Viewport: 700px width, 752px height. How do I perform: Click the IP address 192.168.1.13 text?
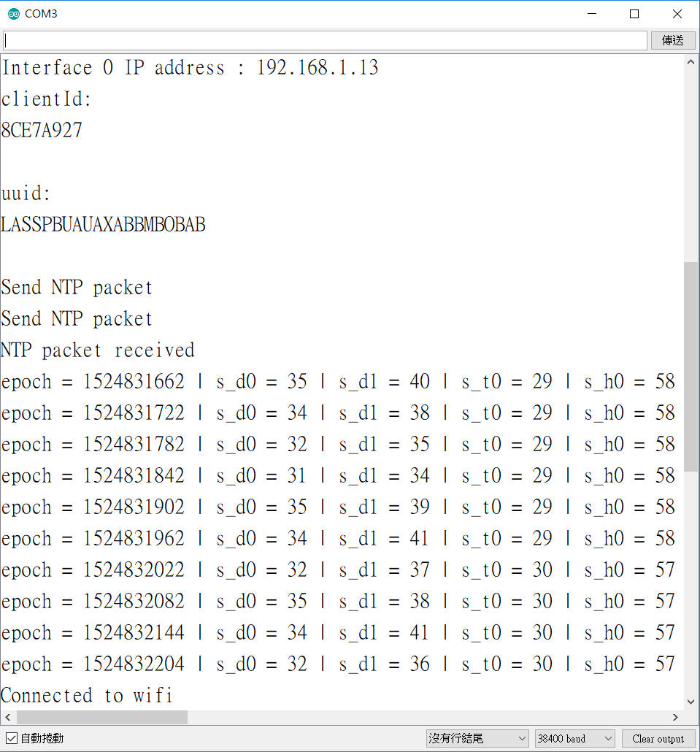pyautogui.click(x=318, y=68)
